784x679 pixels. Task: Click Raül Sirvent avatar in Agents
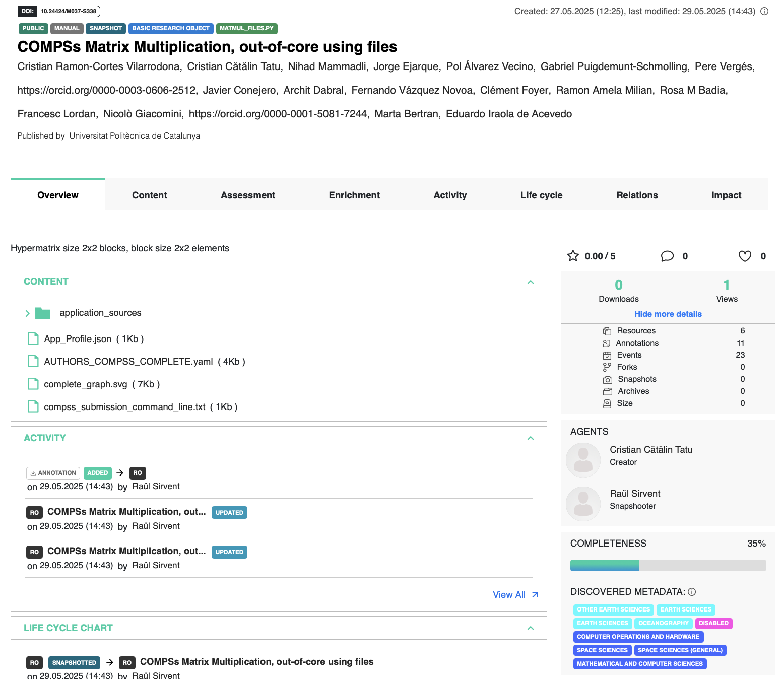click(x=583, y=504)
